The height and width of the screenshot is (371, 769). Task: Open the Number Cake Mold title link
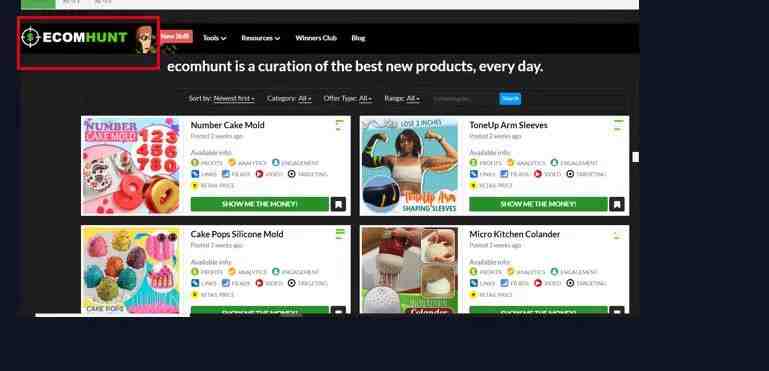[228, 125]
